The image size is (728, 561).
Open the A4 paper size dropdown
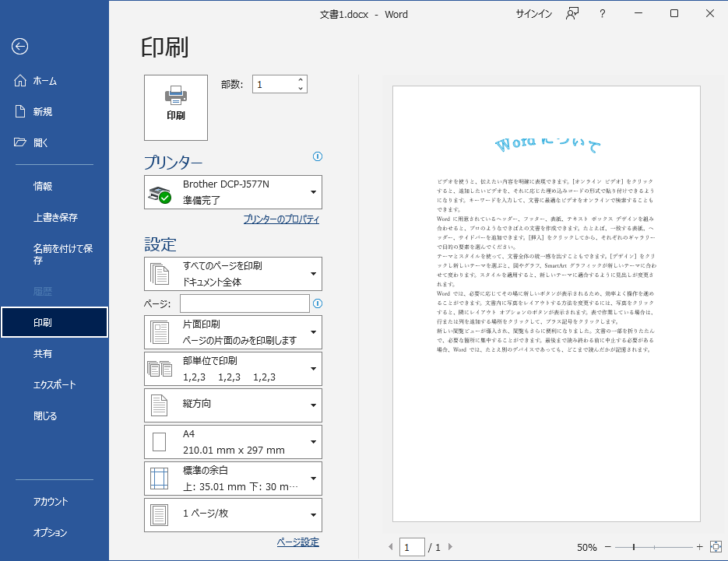coord(233,442)
